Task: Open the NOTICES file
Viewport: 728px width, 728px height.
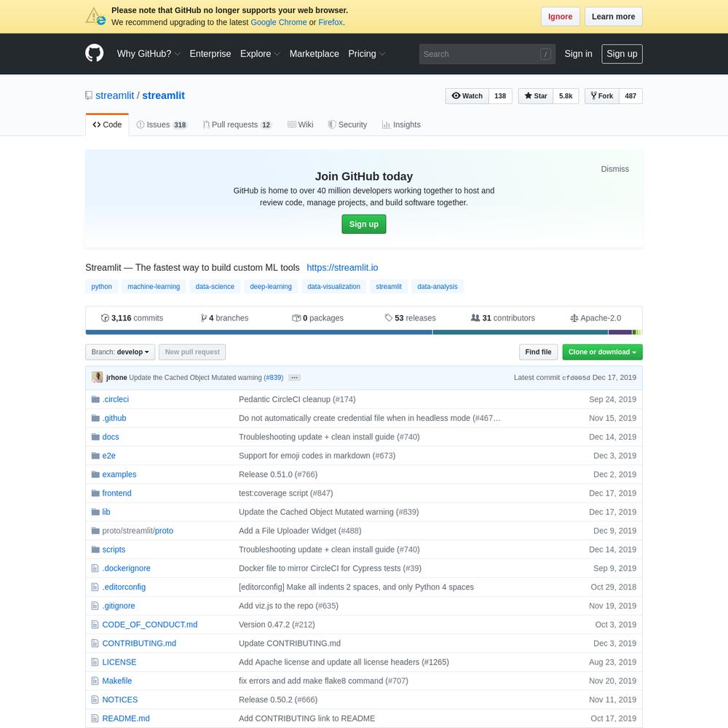Action: (x=120, y=700)
